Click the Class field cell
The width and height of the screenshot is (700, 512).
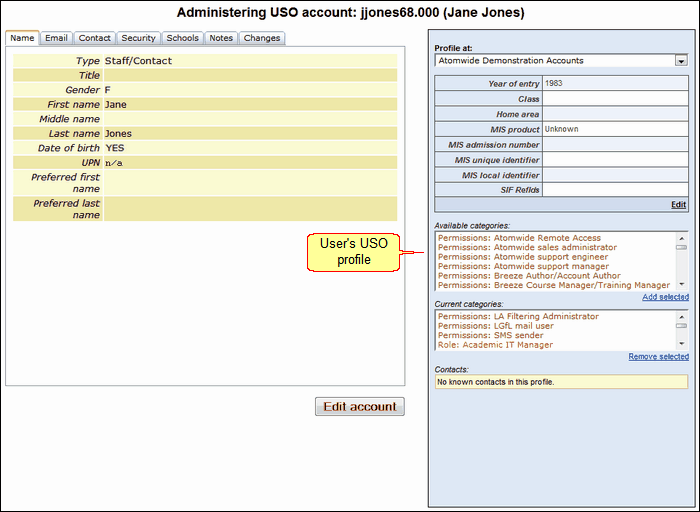615,99
